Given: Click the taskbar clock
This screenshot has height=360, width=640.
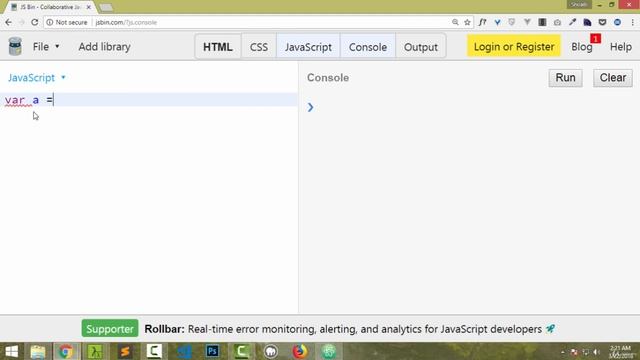Looking at the screenshot, I should (620, 351).
